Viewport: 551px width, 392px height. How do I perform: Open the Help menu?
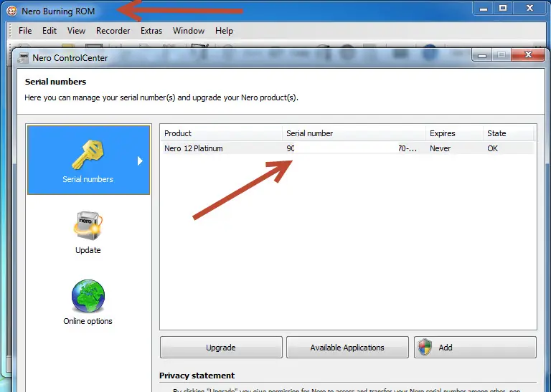[224, 31]
